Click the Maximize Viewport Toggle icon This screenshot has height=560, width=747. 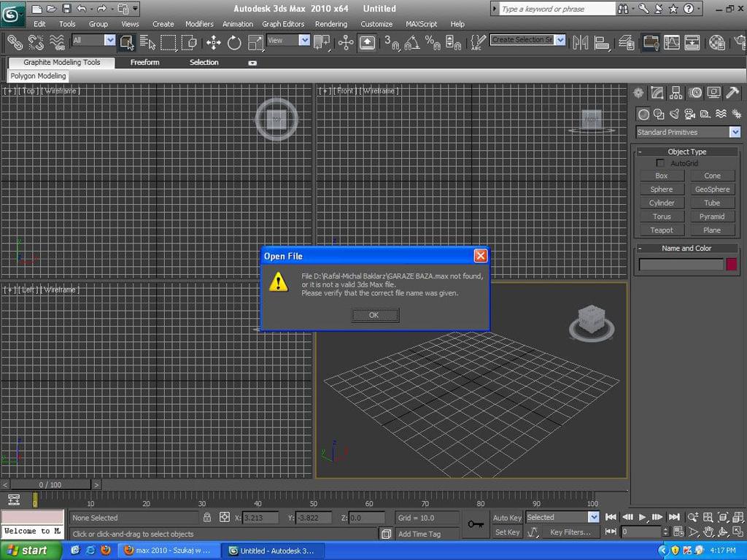pos(738,532)
